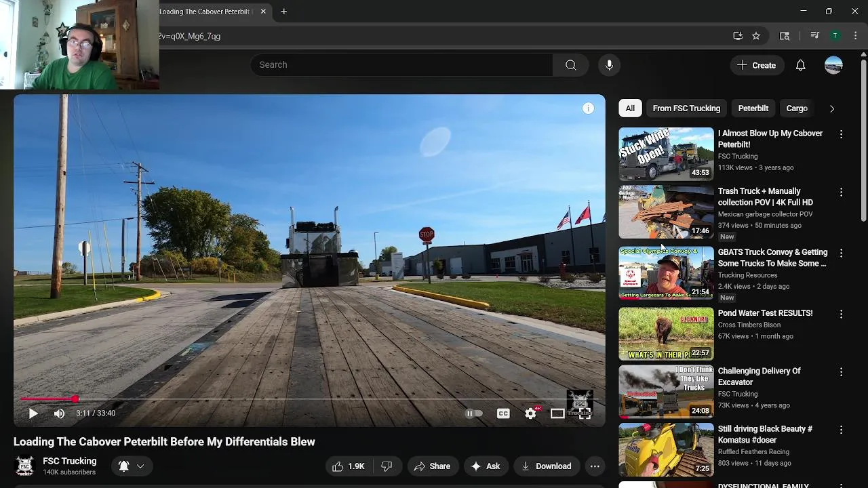Viewport: 868px width, 488px height.
Task: Show video info card icon
Action: [x=588, y=108]
